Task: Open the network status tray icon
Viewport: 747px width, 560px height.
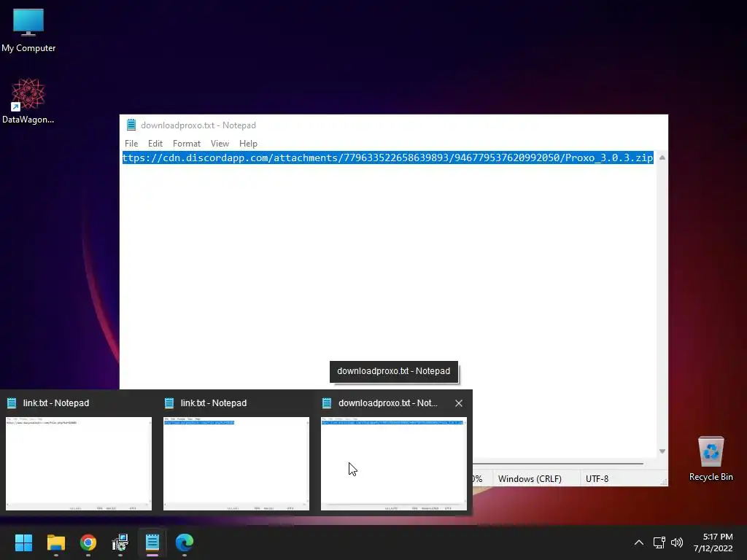Action: [659, 542]
